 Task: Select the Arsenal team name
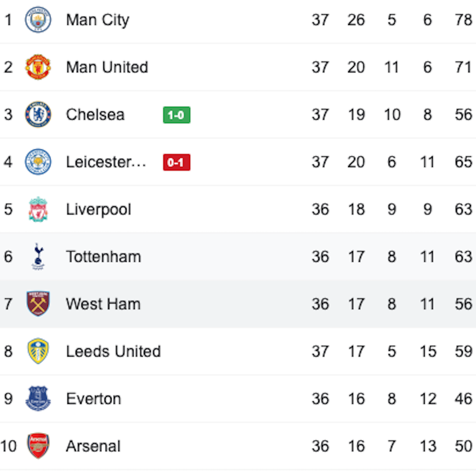click(93, 446)
